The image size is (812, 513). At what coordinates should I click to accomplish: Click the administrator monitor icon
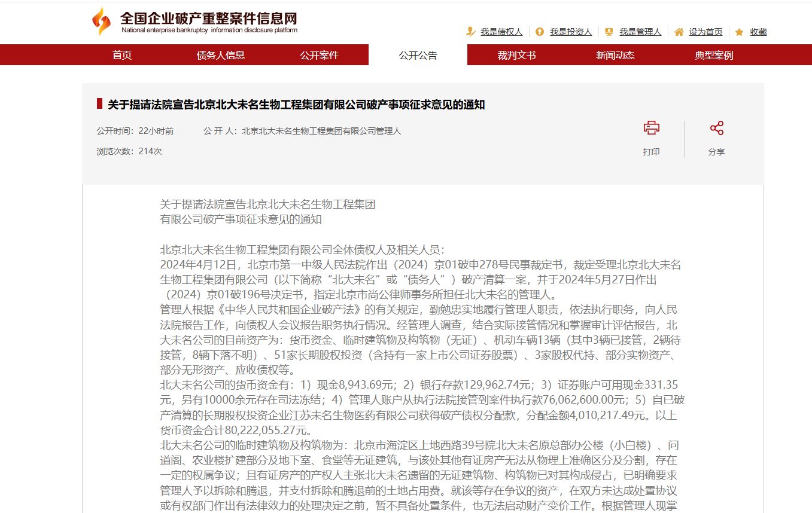coord(609,32)
